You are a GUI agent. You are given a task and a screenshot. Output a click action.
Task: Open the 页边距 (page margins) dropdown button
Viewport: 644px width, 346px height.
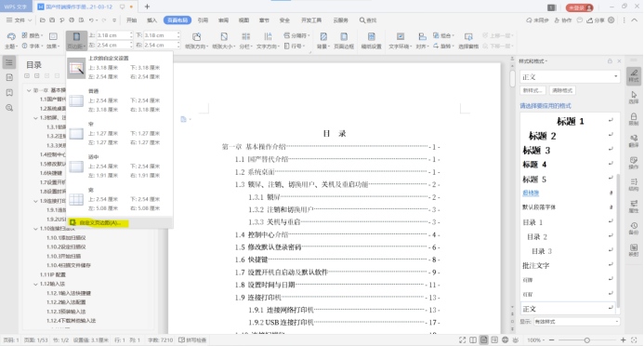(76, 41)
